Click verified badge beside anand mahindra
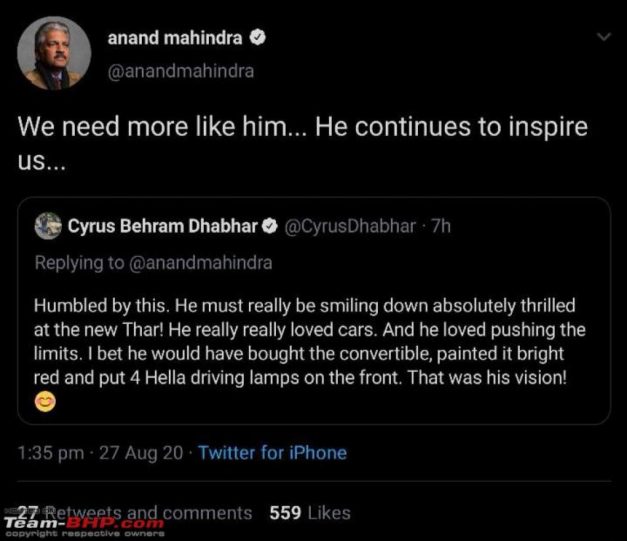This screenshot has height=541, width=627. click(x=257, y=39)
